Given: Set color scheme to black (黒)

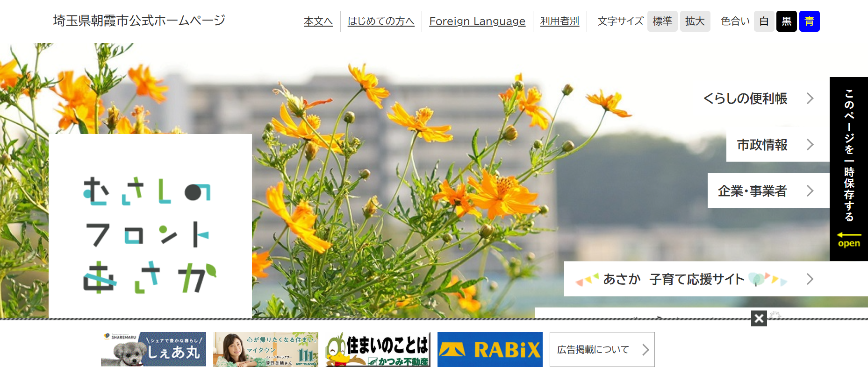Looking at the screenshot, I should (787, 21).
